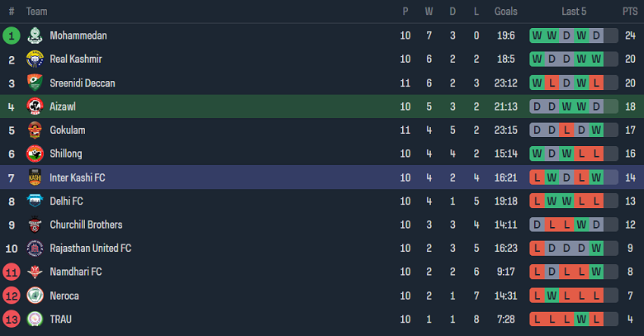Sort the table by PTS column header
The width and height of the screenshot is (644, 336).
[630, 12]
